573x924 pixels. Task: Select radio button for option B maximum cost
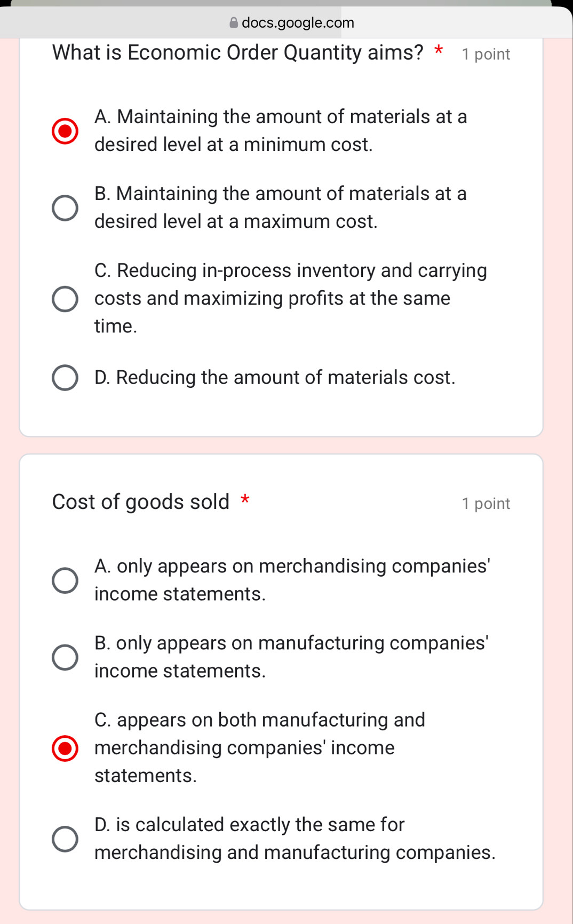(x=65, y=208)
